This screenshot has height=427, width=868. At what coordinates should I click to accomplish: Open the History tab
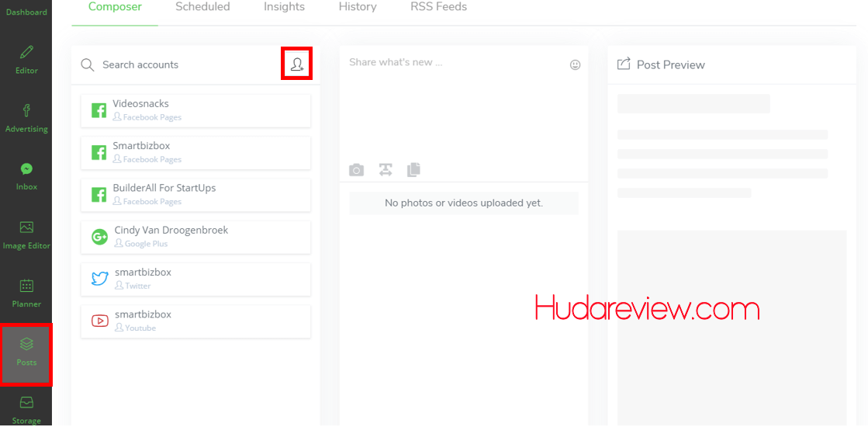[358, 7]
